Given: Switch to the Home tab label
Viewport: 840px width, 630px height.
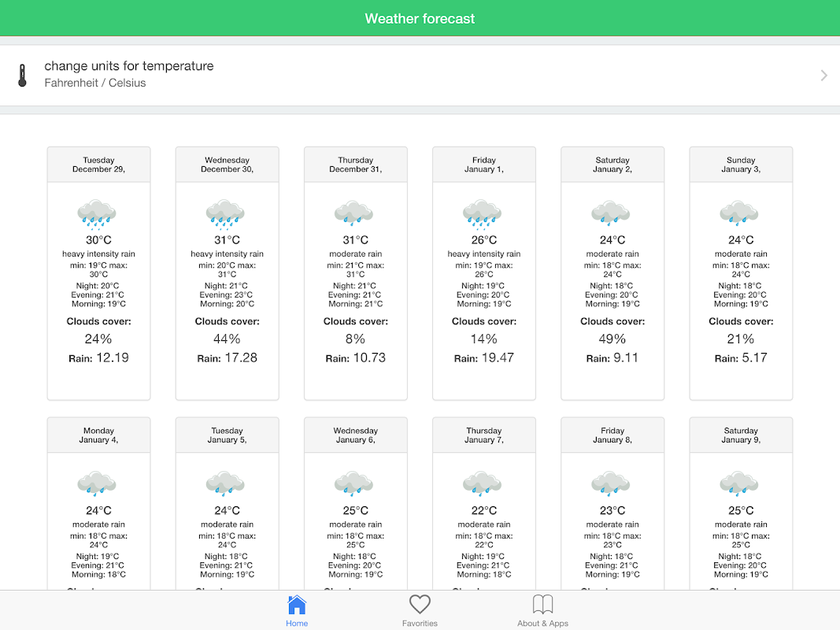Looking at the screenshot, I should click(297, 623).
